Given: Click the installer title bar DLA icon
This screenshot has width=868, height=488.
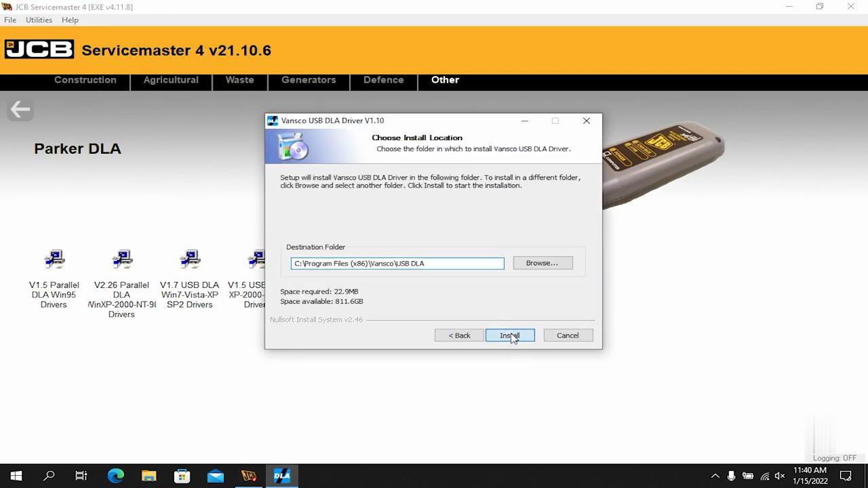Looking at the screenshot, I should click(273, 121).
